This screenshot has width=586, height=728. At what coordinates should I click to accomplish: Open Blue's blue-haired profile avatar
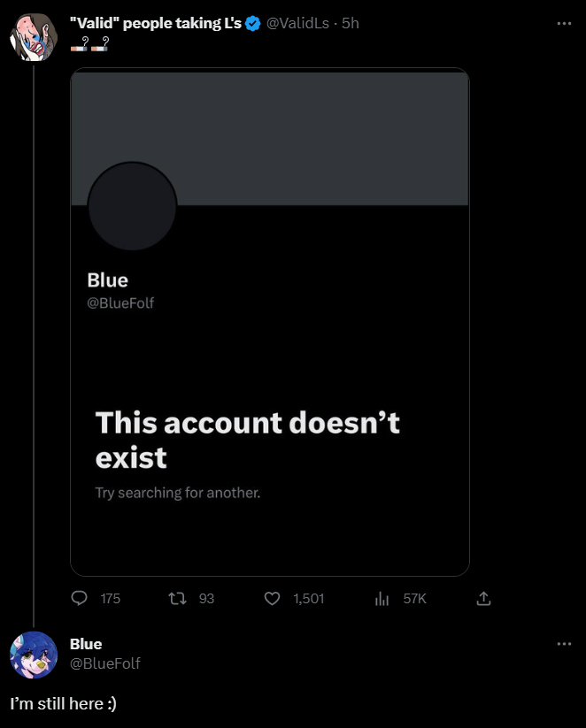pyautogui.click(x=34, y=655)
